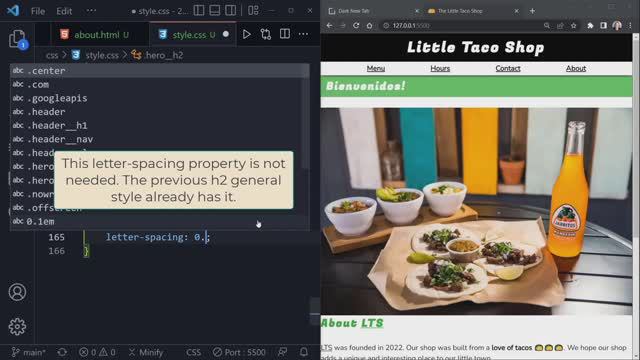Open the browser profile avatar
This screenshot has width=640, height=360.
coord(617,26)
